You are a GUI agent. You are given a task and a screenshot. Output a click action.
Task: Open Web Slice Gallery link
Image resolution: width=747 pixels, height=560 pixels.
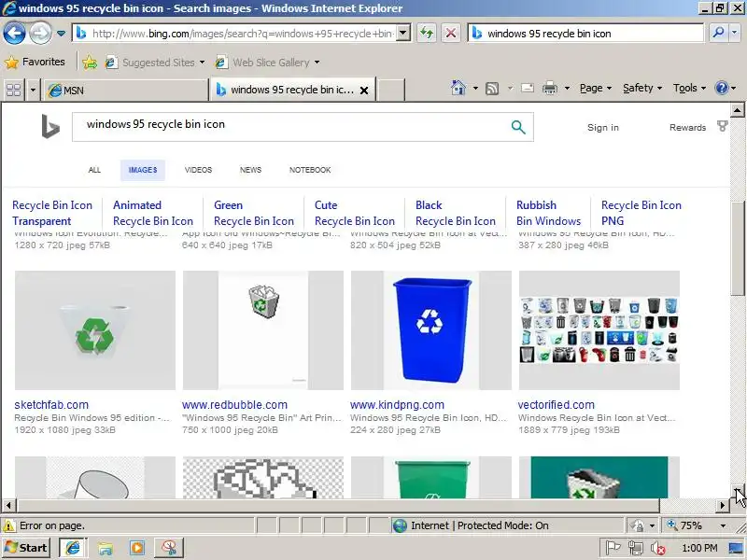[x=267, y=63]
